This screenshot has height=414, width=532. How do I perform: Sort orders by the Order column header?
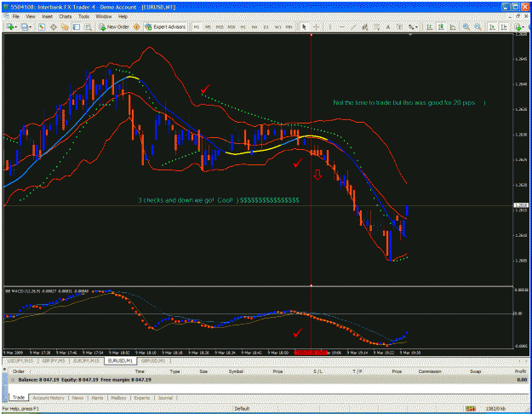[19, 371]
